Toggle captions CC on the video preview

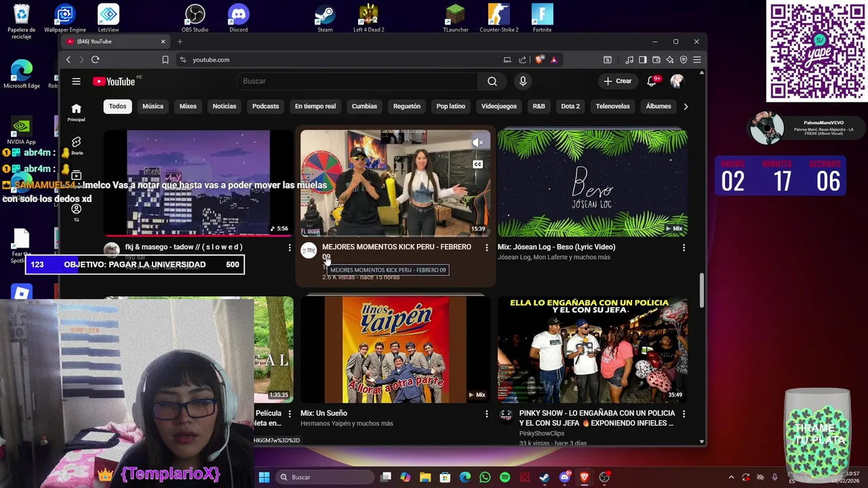[478, 164]
